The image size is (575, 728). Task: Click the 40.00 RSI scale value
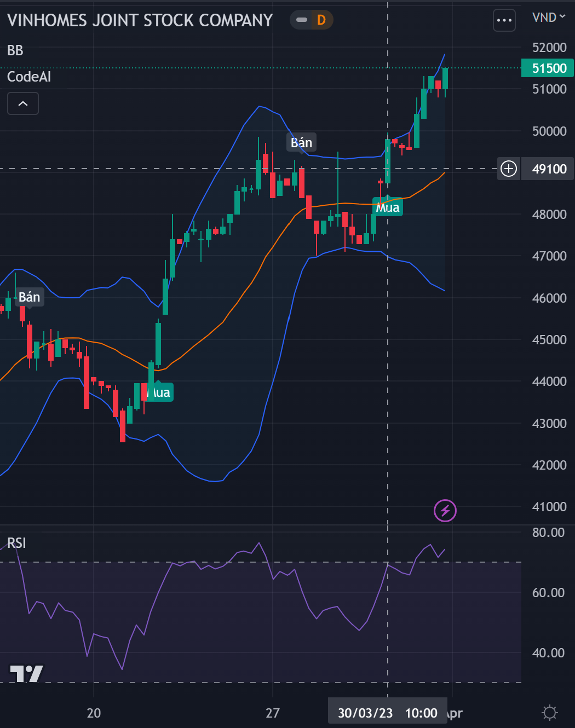[548, 653]
